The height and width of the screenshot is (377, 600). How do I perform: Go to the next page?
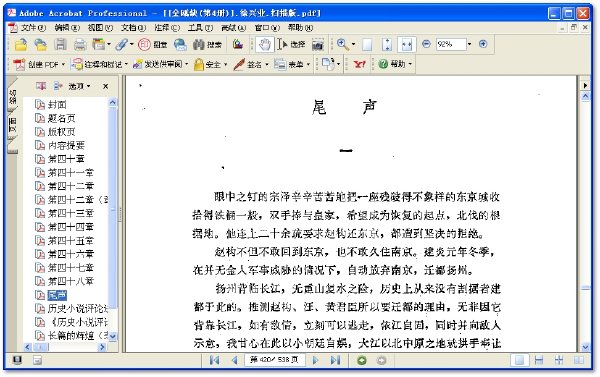click(315, 361)
